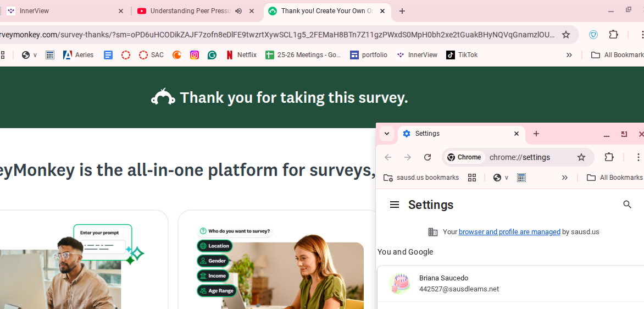Screen dimensions: 644x309
Task: Bookmark the SurveyMonkey page with star
Action: (566, 35)
